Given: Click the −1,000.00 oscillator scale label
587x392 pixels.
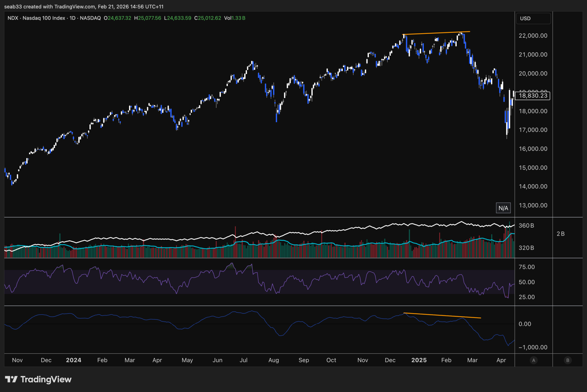Looking at the screenshot, I should 533,347.
